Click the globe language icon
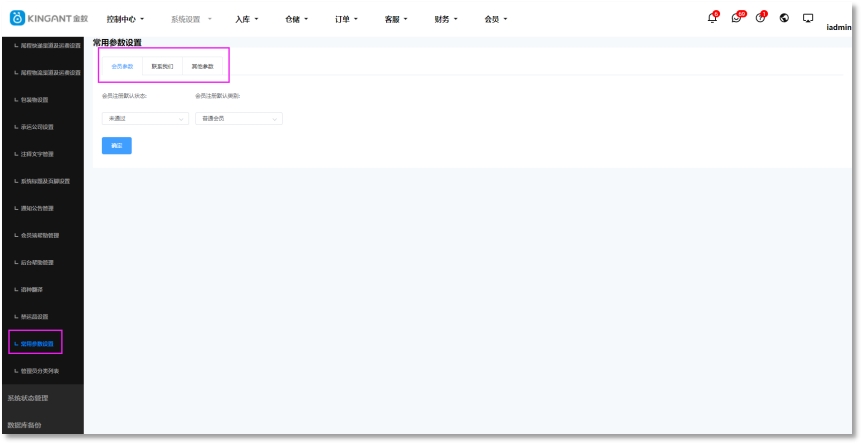 (x=785, y=19)
